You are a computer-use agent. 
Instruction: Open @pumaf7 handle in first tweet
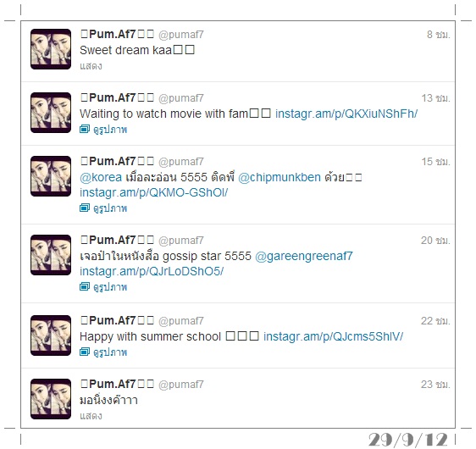(x=181, y=35)
